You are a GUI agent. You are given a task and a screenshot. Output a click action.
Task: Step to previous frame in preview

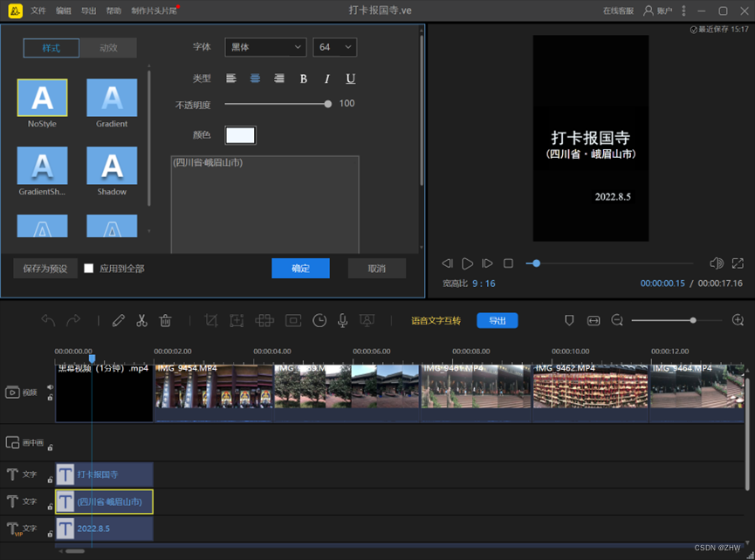[447, 263]
